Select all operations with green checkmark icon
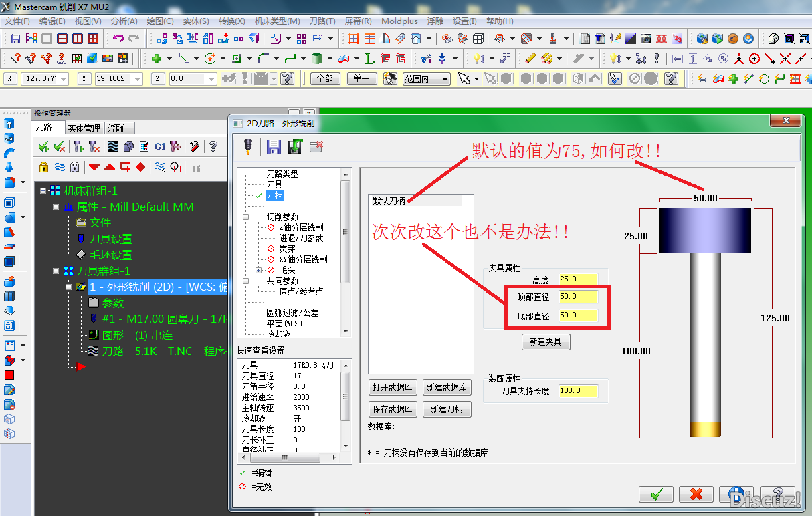This screenshot has width=812, height=516. click(44, 146)
